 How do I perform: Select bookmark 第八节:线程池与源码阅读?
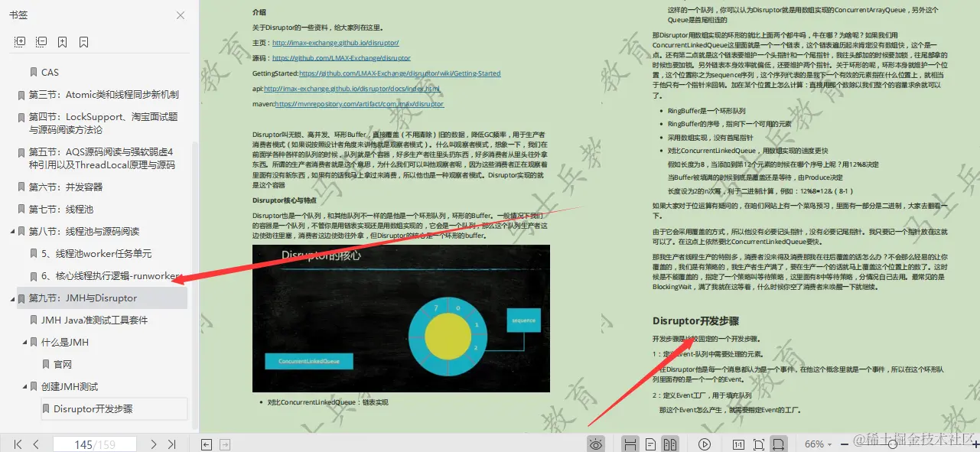coord(84,232)
